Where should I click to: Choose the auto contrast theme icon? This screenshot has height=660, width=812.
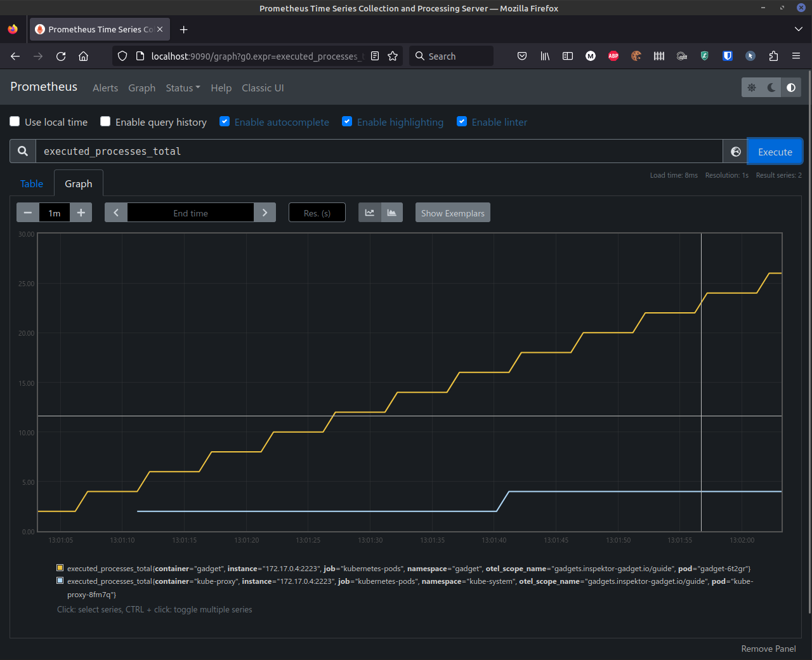click(x=791, y=88)
